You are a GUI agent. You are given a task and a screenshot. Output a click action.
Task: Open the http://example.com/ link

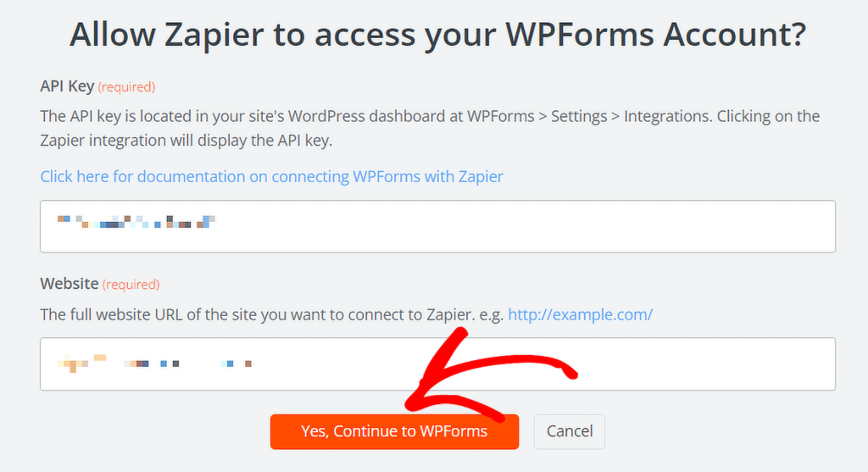point(580,314)
